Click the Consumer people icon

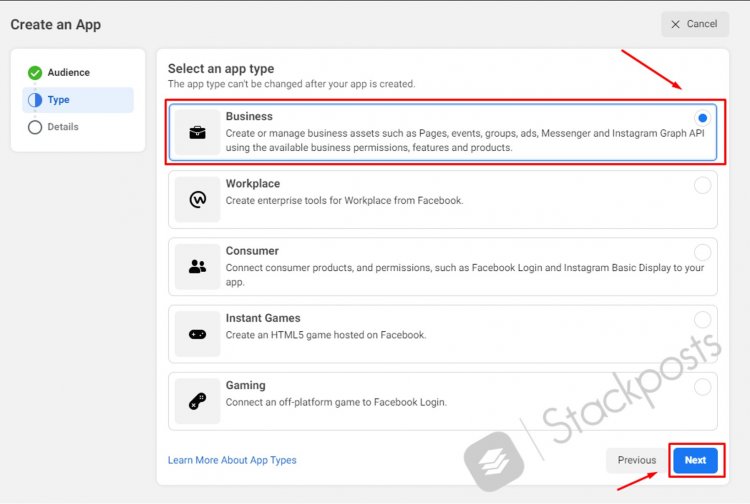197,266
